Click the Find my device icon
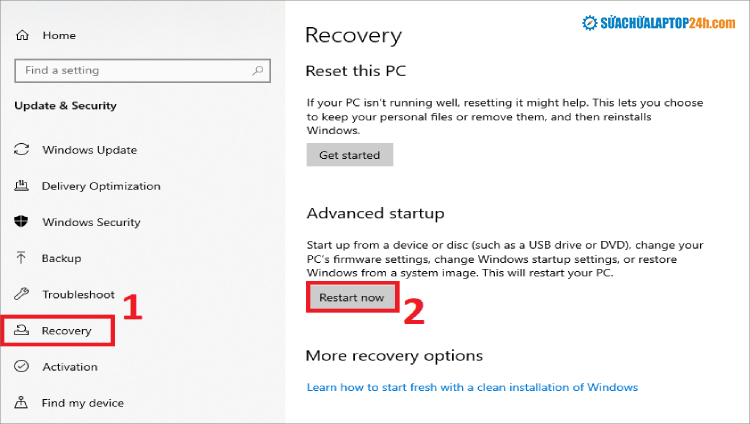 coord(22,403)
